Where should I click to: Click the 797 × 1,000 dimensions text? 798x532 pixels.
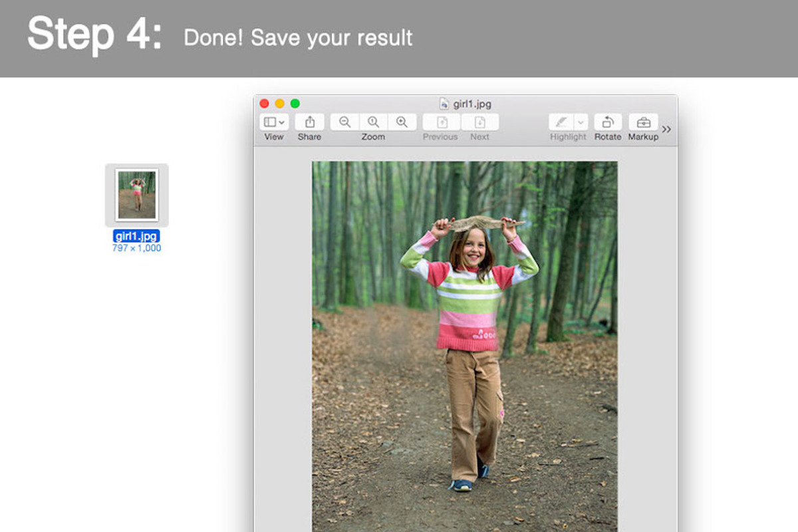point(137,248)
